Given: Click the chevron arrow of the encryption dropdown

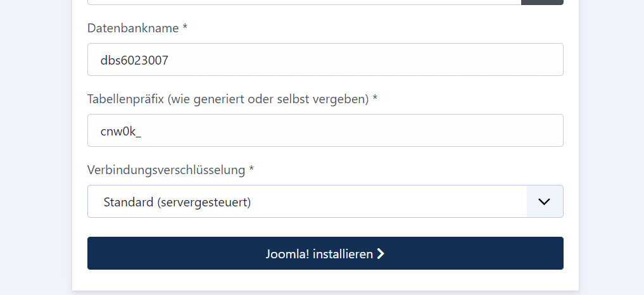Looking at the screenshot, I should (x=544, y=201).
